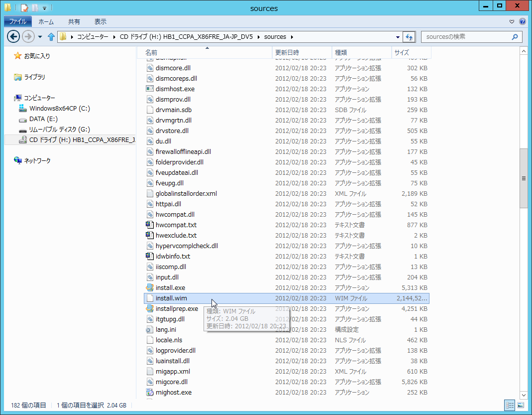Open DATA (E:) drive

[x=43, y=119]
